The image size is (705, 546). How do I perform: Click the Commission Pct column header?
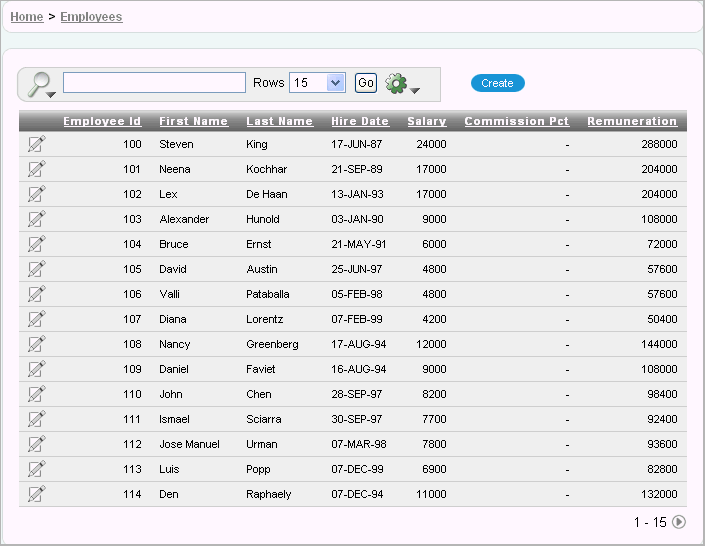click(x=516, y=121)
